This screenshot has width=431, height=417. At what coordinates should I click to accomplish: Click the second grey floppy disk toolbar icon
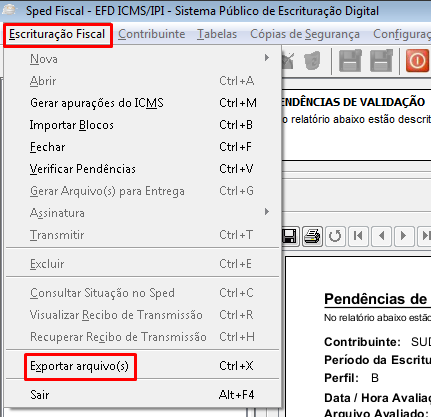(381, 61)
